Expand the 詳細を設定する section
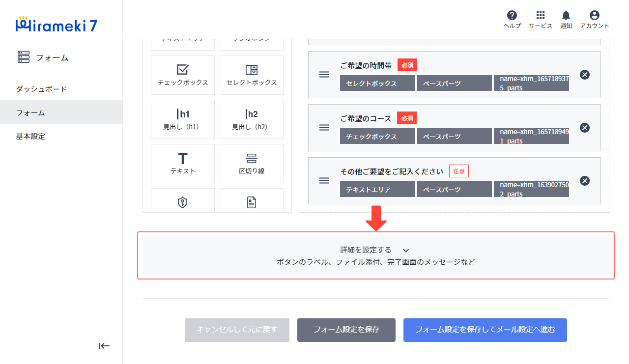629x364 pixels. [x=375, y=250]
